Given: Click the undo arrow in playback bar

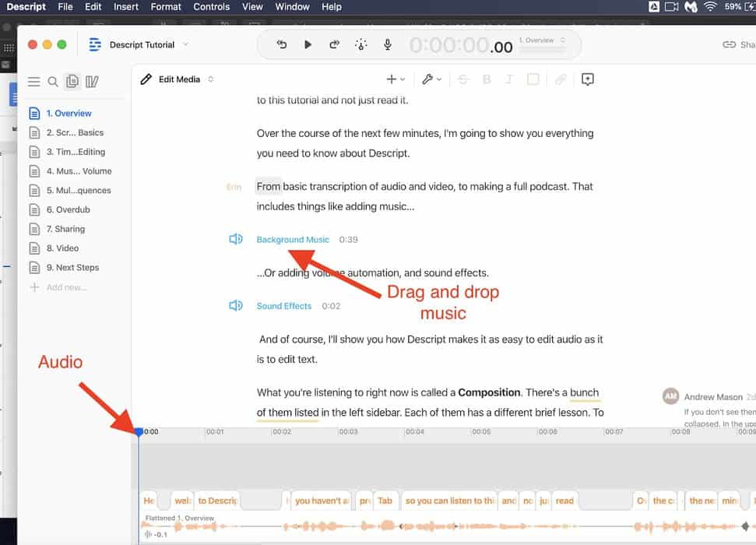Looking at the screenshot, I should pyautogui.click(x=282, y=45).
